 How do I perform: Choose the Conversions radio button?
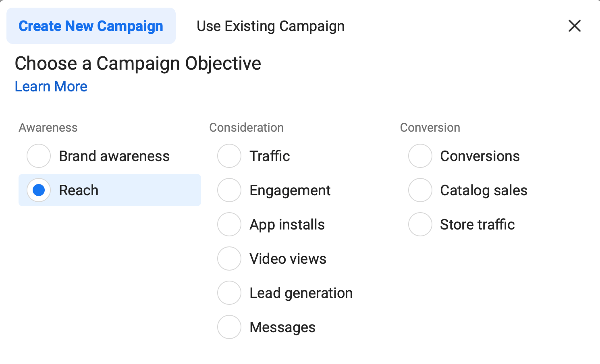point(420,156)
